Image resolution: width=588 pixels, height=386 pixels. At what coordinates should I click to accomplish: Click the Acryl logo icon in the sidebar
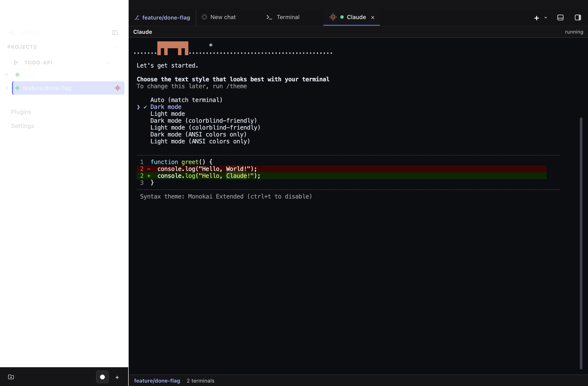12,33
